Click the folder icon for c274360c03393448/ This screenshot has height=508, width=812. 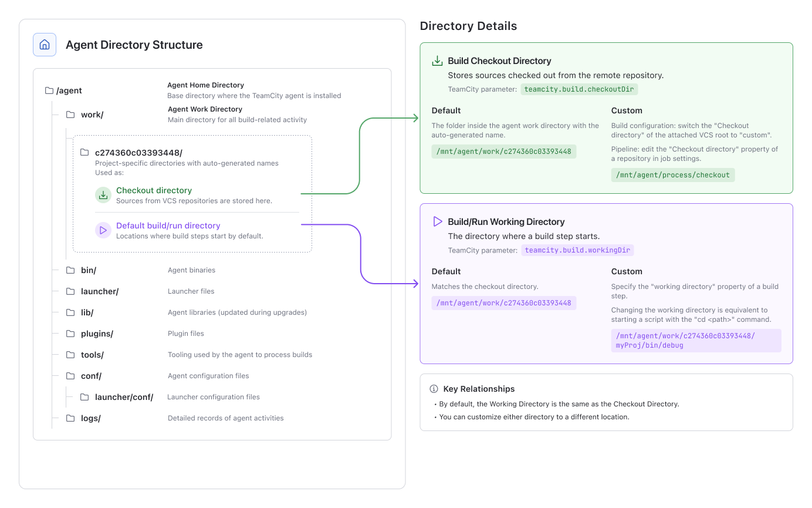[84, 153]
